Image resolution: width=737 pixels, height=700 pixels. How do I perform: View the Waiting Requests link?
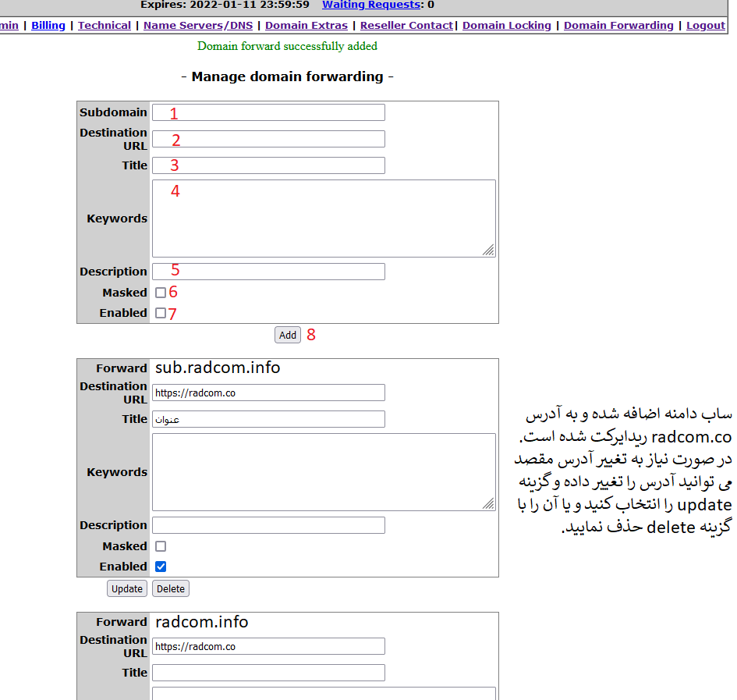point(370,5)
